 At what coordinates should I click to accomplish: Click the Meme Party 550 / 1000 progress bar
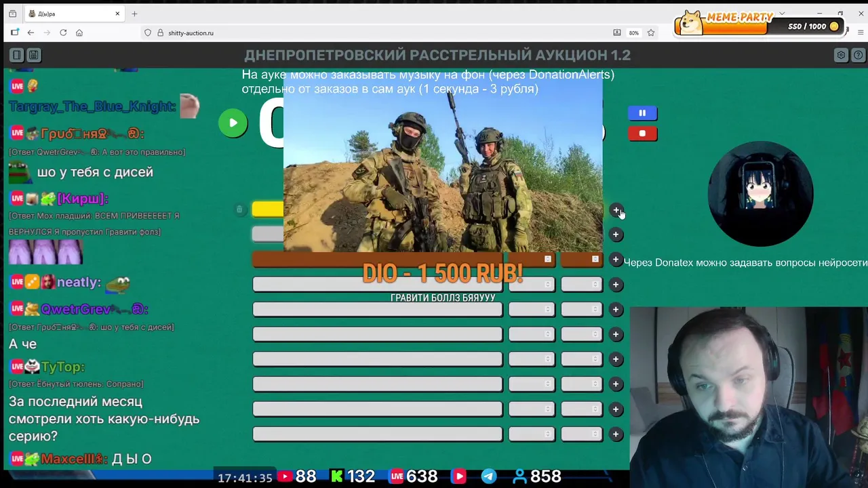point(758,26)
